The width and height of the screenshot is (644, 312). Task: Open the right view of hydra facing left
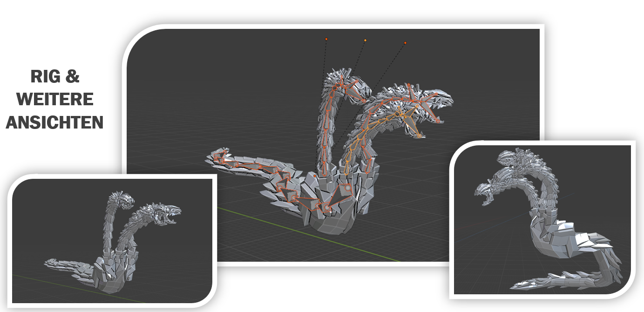(542, 219)
